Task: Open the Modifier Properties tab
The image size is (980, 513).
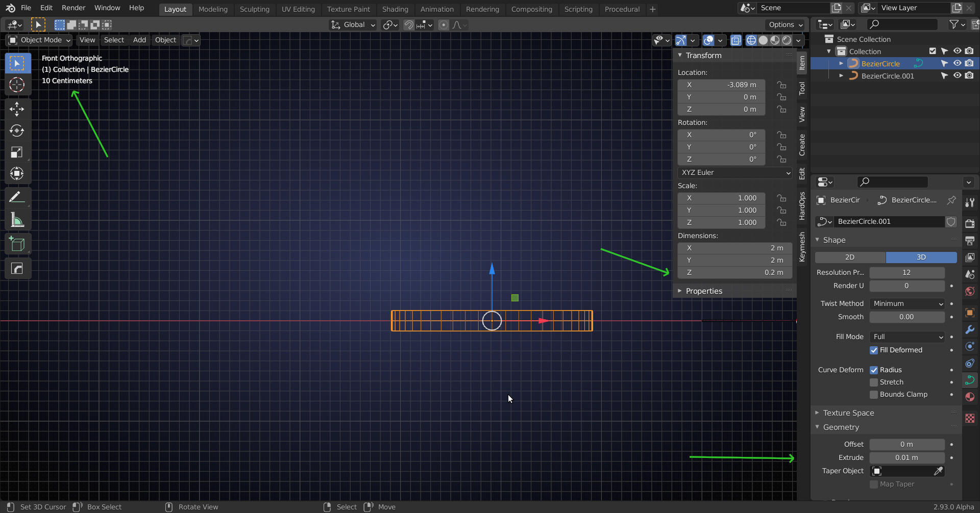Action: [970, 330]
